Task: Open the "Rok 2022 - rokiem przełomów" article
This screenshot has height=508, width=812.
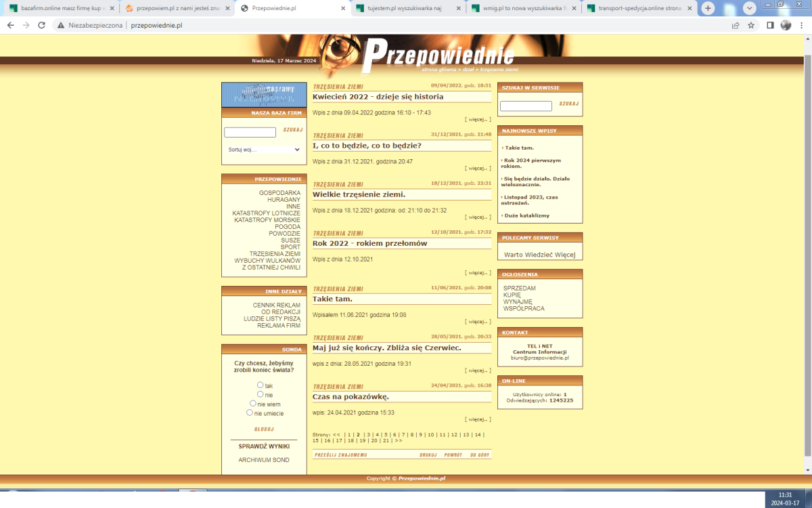Action: point(369,243)
